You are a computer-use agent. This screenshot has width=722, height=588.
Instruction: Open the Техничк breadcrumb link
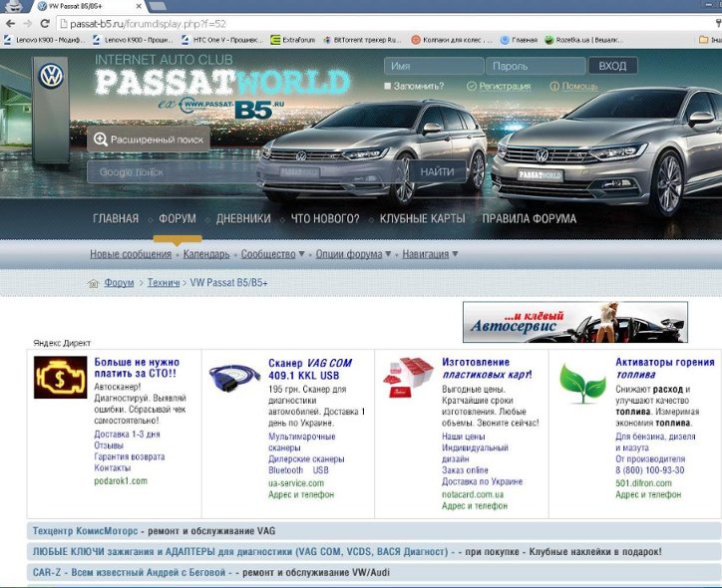click(164, 282)
